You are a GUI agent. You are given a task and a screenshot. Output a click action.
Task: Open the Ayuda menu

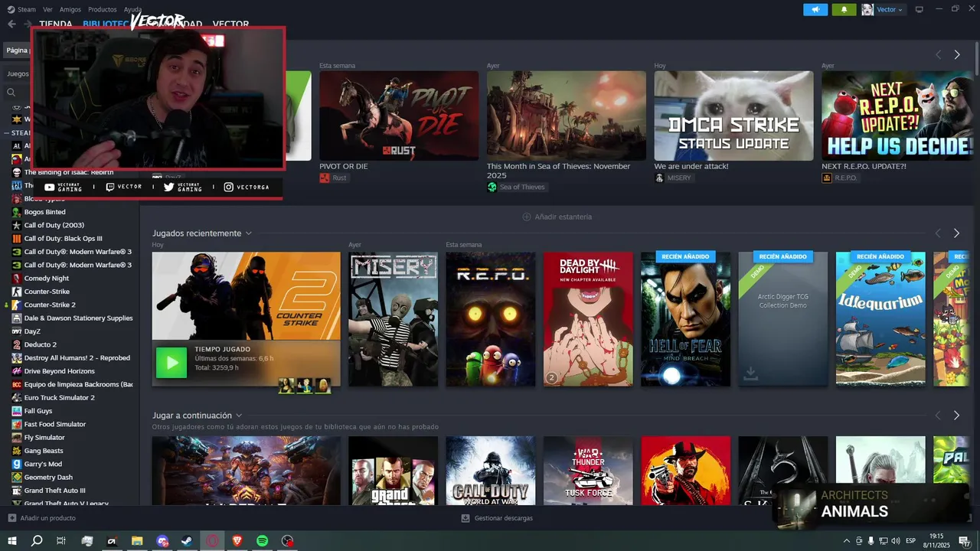pos(132,9)
